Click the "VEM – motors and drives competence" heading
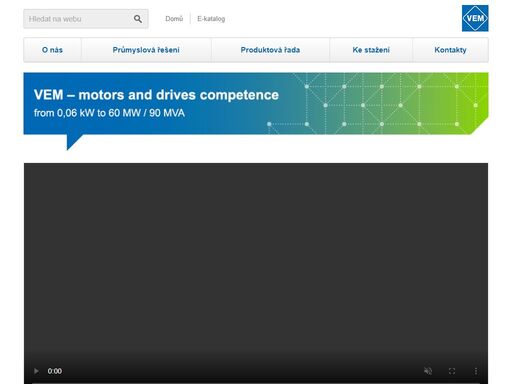Screen dimensions: 512x384 156,95
